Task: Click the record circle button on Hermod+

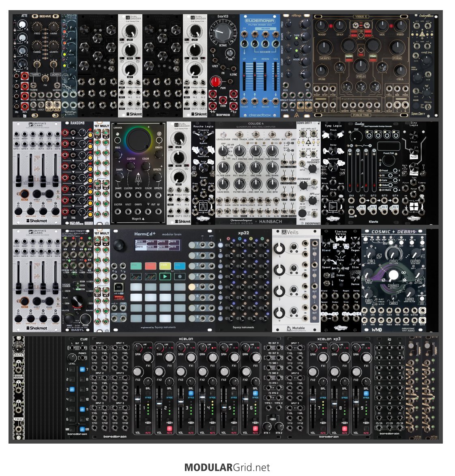Action: [180, 276]
